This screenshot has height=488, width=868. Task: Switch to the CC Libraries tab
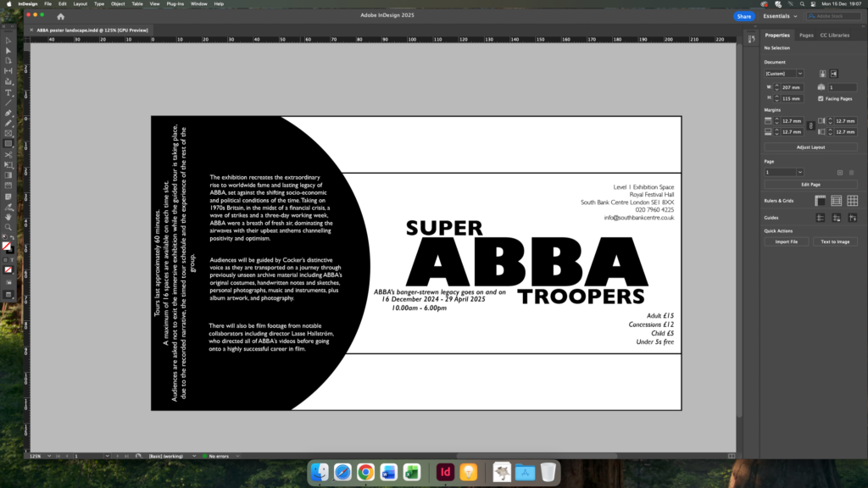(835, 36)
